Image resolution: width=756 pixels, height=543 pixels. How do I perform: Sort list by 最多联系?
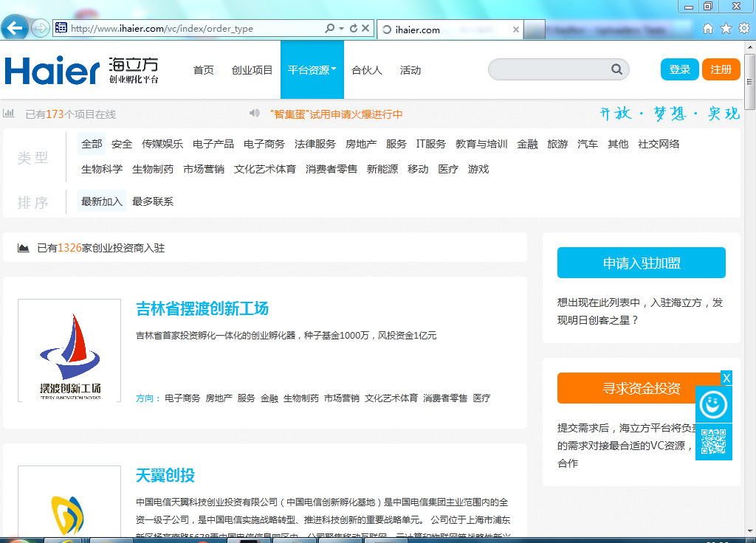(x=153, y=201)
